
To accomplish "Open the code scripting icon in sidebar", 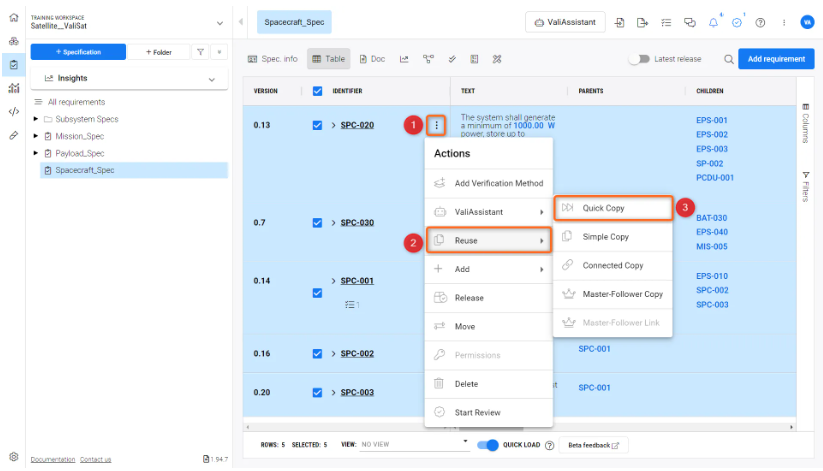I will (14, 111).
